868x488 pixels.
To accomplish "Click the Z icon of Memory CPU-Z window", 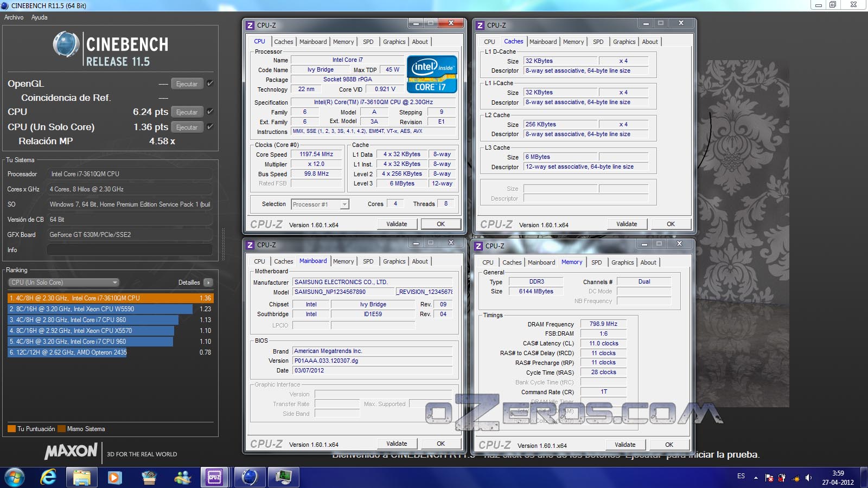I will (x=478, y=246).
